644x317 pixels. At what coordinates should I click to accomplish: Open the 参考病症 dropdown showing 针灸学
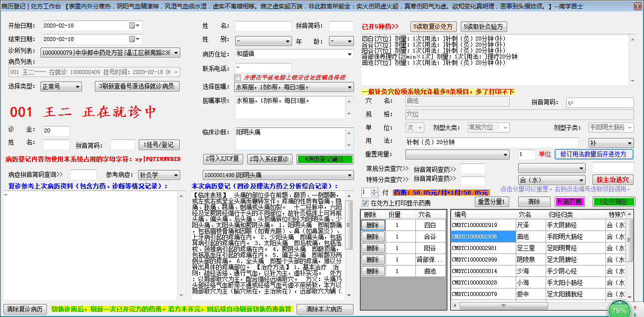[176, 175]
